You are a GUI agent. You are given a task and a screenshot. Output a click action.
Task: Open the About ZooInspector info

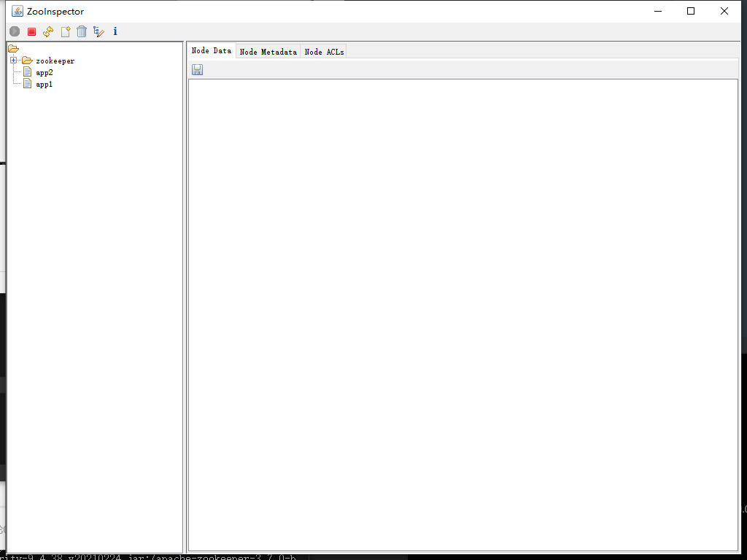(x=115, y=31)
